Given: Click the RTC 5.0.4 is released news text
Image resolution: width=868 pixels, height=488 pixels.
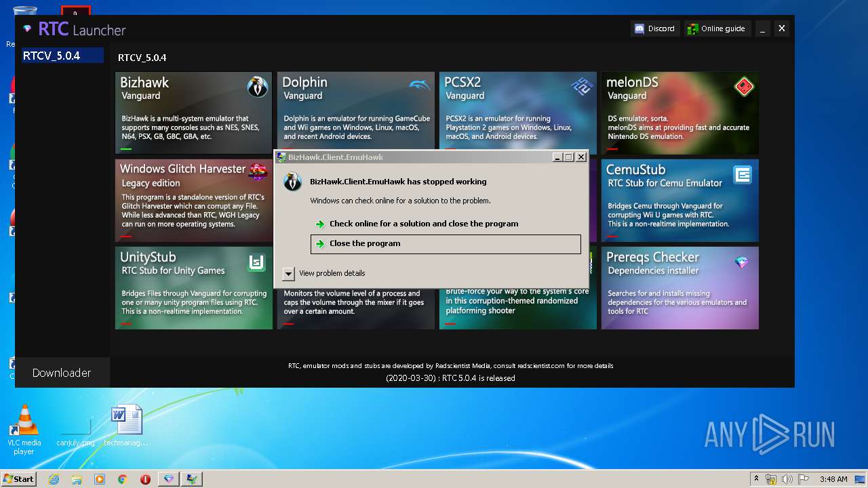Looking at the screenshot, I should (450, 378).
